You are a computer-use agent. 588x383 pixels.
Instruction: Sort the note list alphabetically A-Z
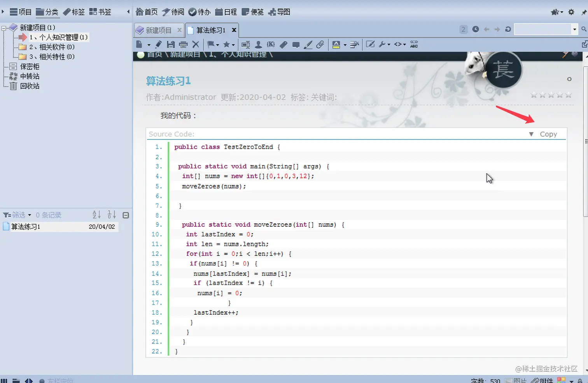point(96,214)
